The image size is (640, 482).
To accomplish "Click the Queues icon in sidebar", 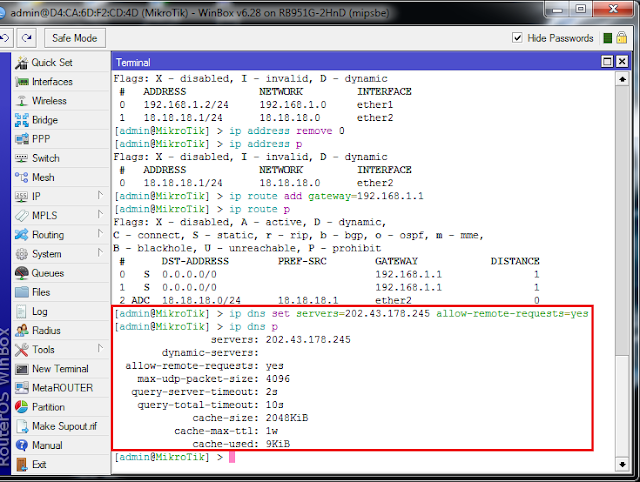I will tap(21, 273).
